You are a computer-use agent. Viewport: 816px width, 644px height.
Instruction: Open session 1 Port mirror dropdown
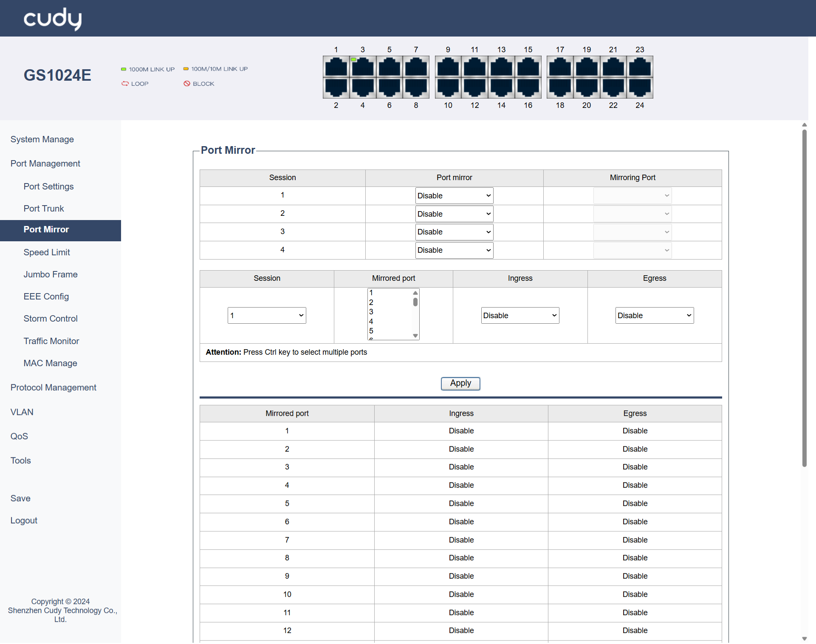[454, 196]
